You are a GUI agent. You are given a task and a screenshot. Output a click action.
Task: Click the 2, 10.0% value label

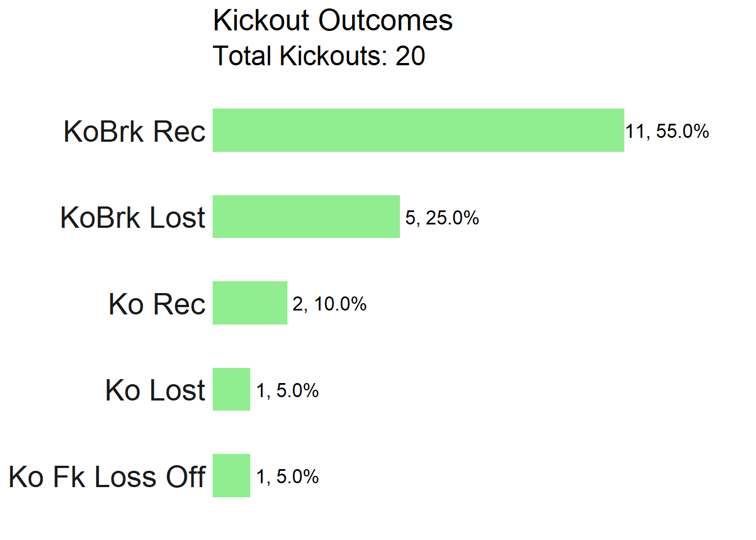point(330,304)
